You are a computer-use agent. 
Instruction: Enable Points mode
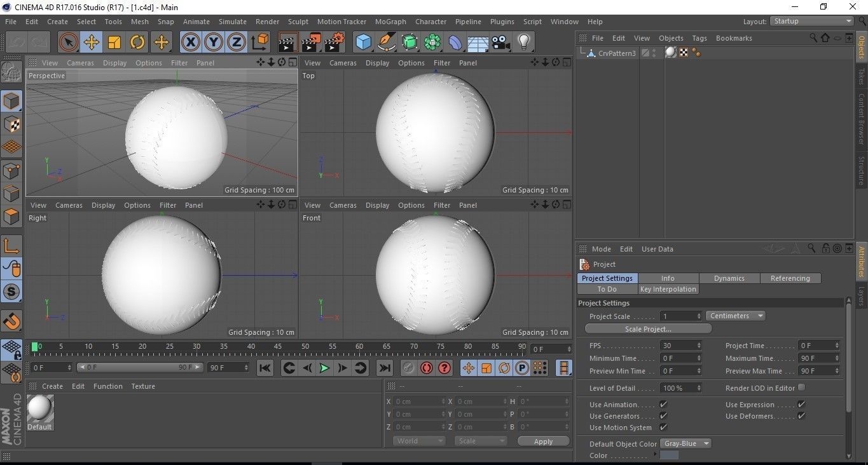(11, 170)
